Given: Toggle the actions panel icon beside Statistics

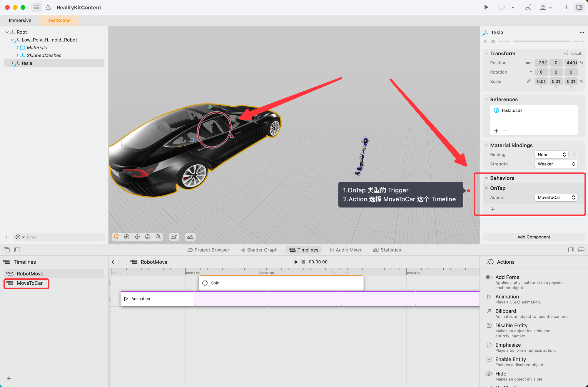Looking at the screenshot, I should [x=571, y=250].
